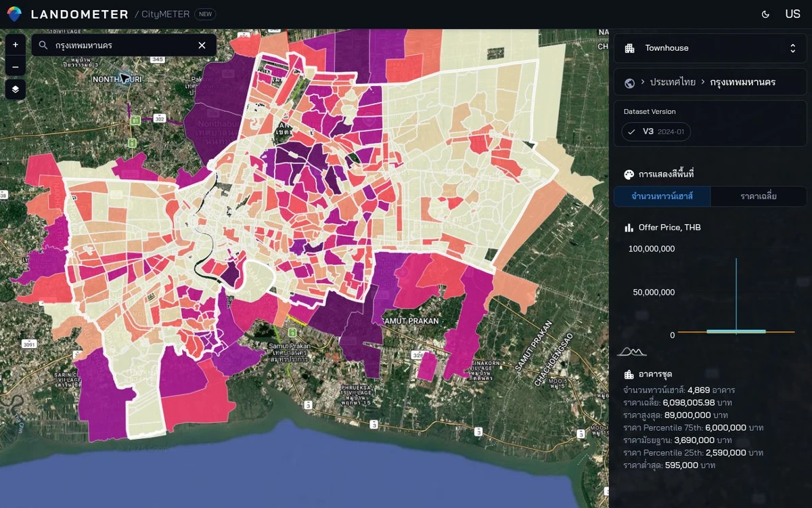Switch to the ราคาเฉลี่ย tab

tap(759, 197)
